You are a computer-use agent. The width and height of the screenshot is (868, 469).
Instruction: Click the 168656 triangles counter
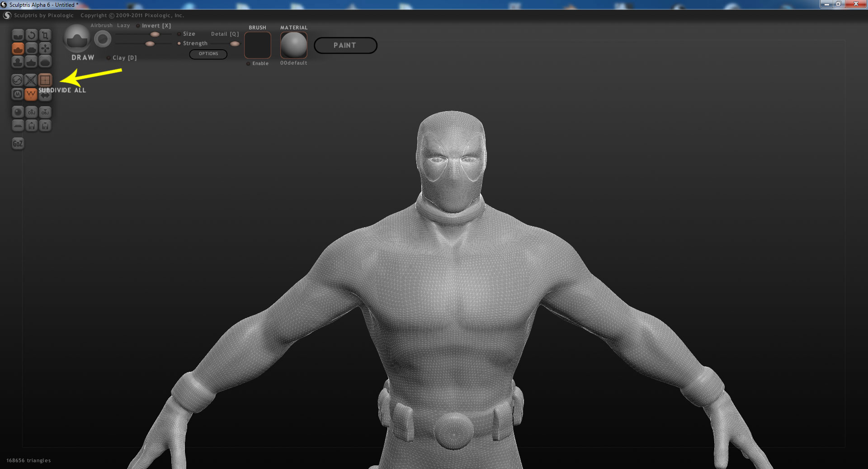coord(28,460)
